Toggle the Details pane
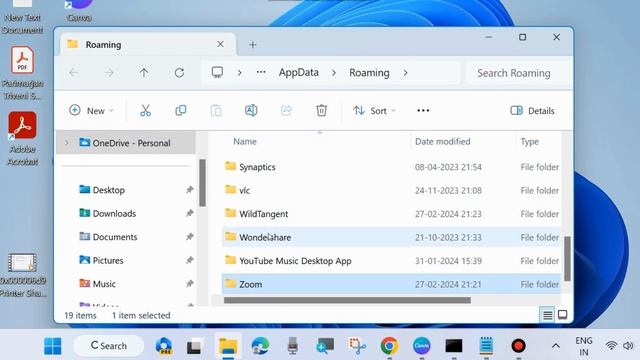The height and width of the screenshot is (360, 640). point(532,111)
